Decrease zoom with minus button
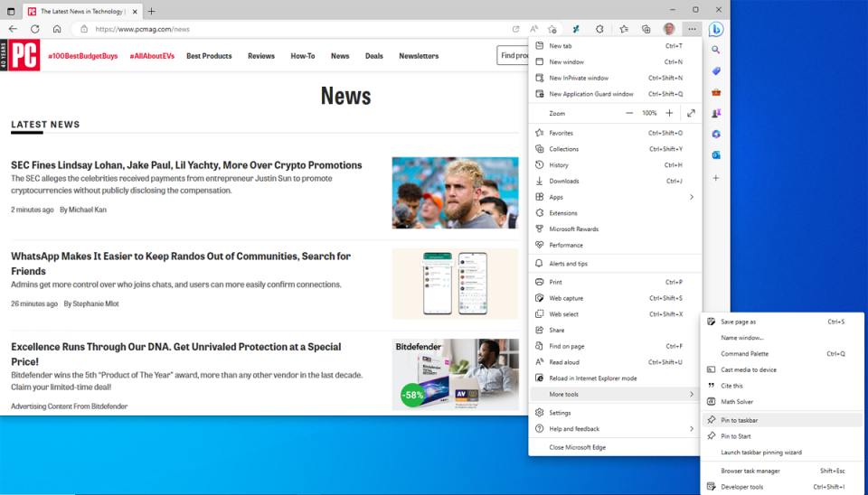This screenshot has width=868, height=495. pos(629,114)
